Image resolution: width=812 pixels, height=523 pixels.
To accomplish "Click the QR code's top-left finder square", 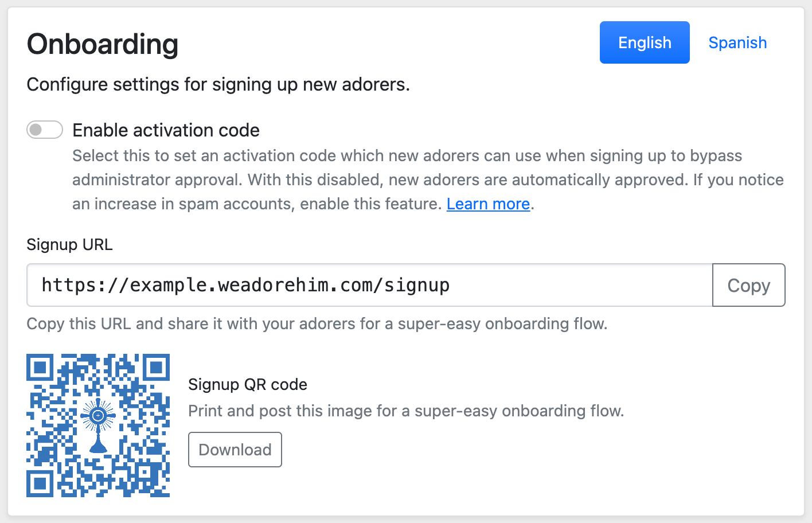I will pyautogui.click(x=40, y=368).
